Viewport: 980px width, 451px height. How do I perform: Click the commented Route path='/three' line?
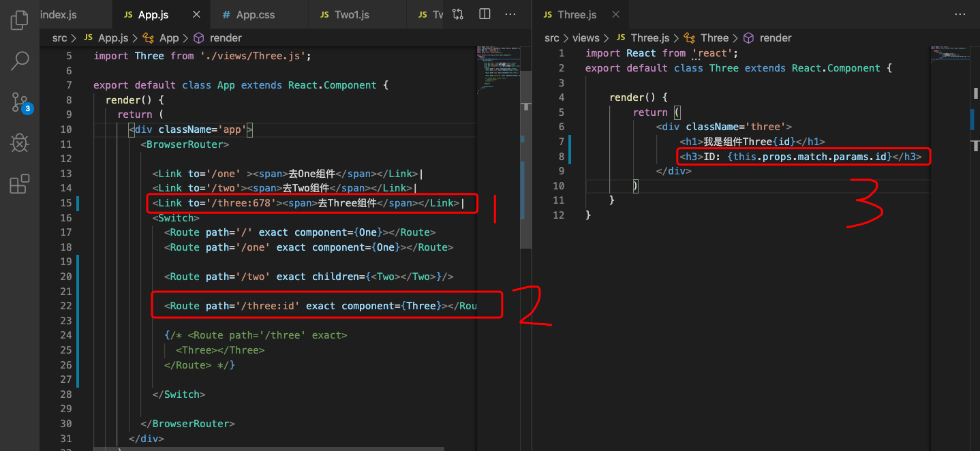click(256, 335)
